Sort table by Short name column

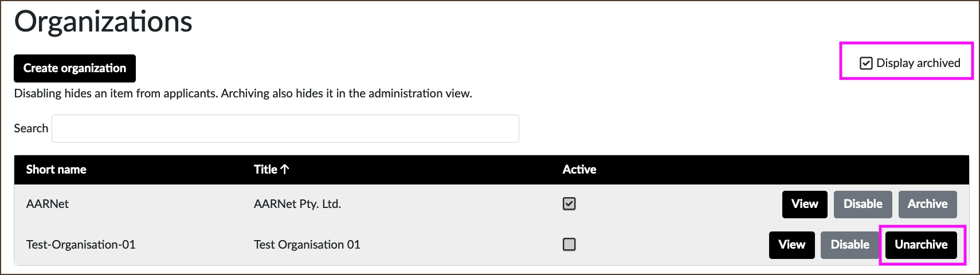coord(56,170)
